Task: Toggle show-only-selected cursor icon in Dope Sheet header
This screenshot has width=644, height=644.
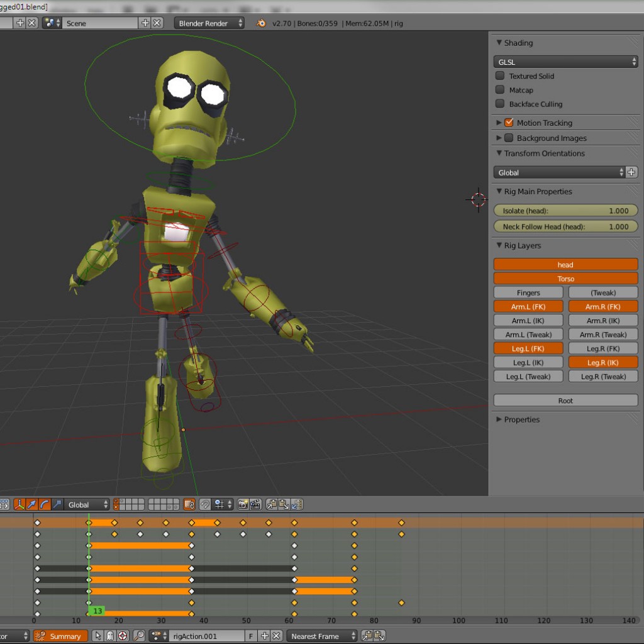Action: pyautogui.click(x=98, y=636)
